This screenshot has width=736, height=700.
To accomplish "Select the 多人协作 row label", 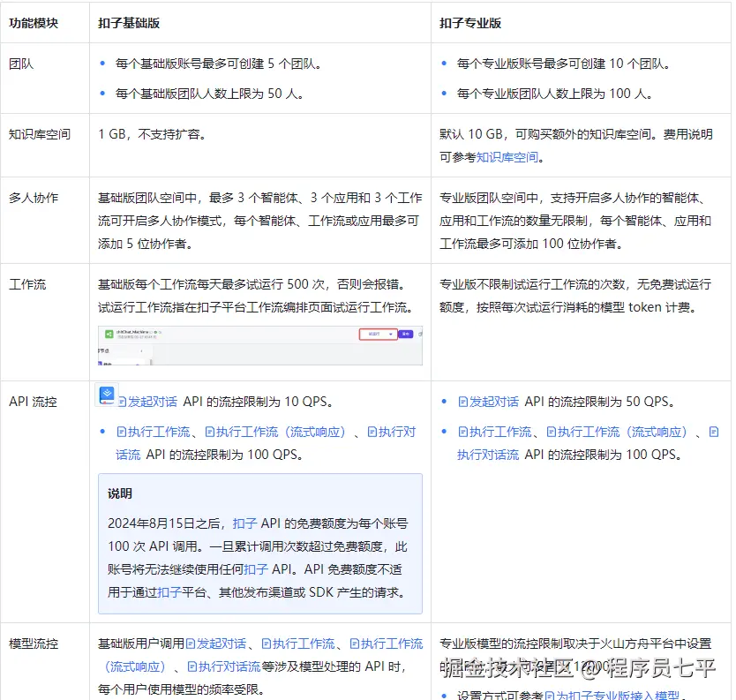I will 34,198.
